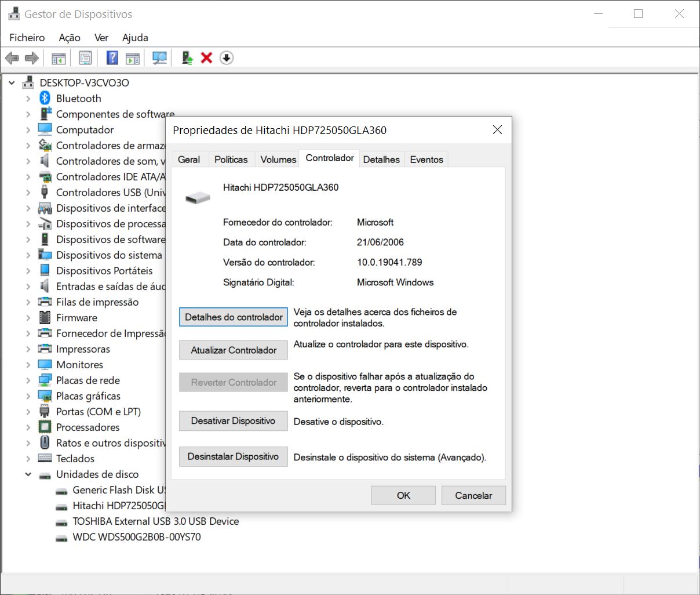Expand the Monitores node

click(x=28, y=365)
